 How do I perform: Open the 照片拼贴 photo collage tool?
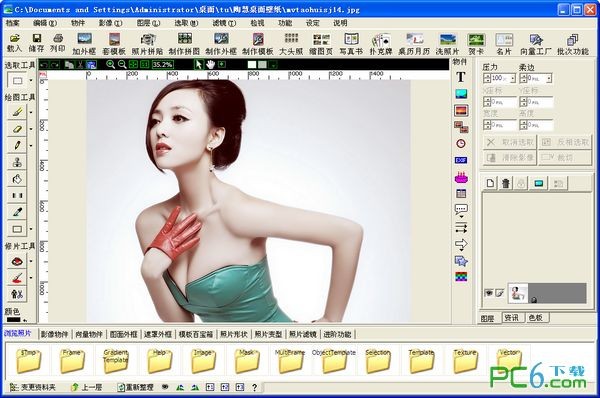(147, 44)
